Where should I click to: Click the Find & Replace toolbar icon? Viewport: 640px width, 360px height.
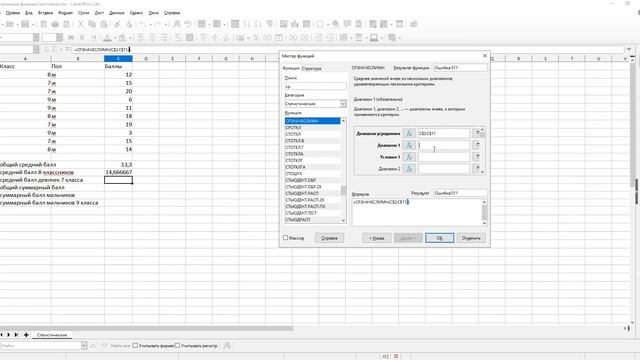[177, 24]
